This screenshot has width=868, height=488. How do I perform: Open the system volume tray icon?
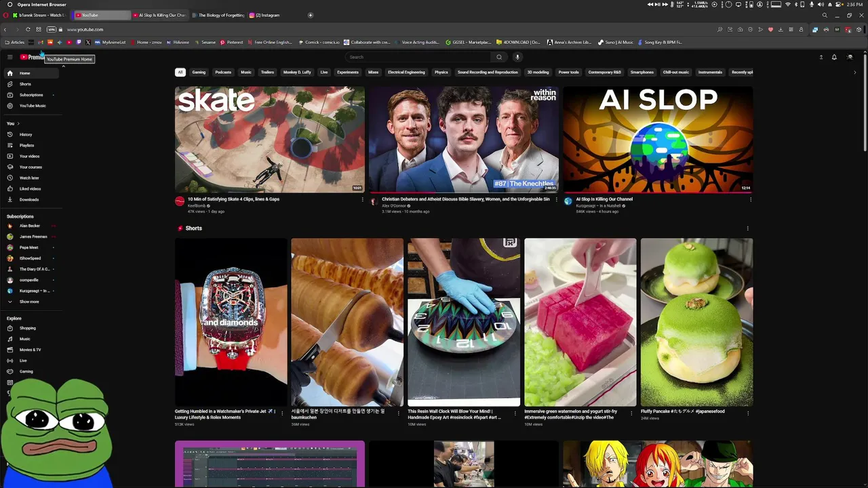821,4
